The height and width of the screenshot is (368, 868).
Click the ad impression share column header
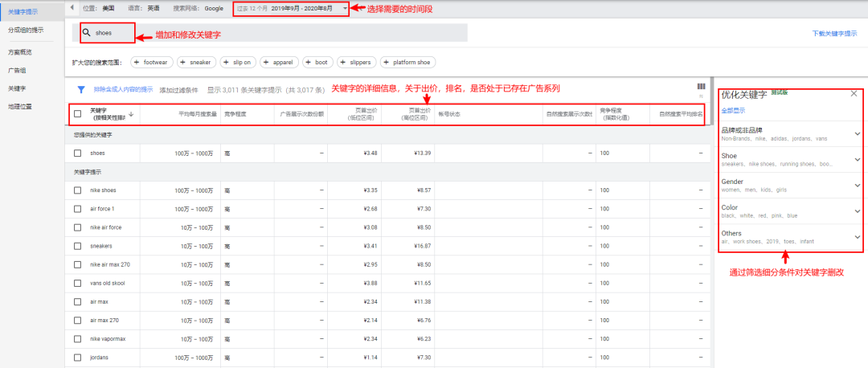coord(301,114)
